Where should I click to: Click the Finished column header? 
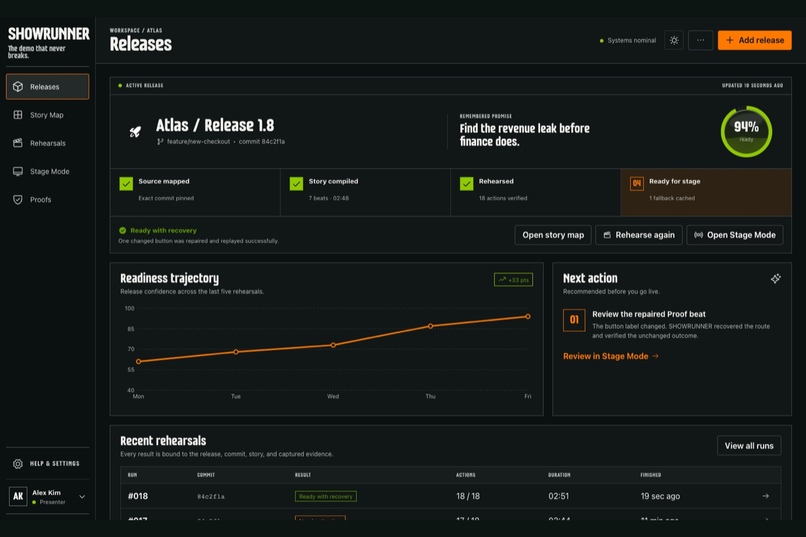pos(651,475)
